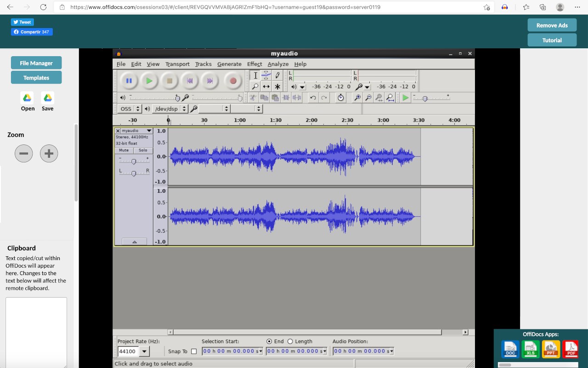Undo the last edit

(313, 98)
